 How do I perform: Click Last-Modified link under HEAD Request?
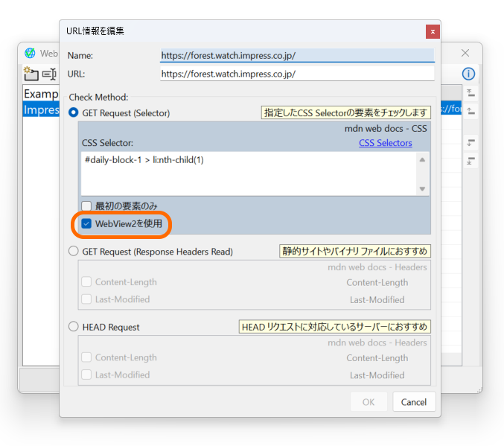377,375
